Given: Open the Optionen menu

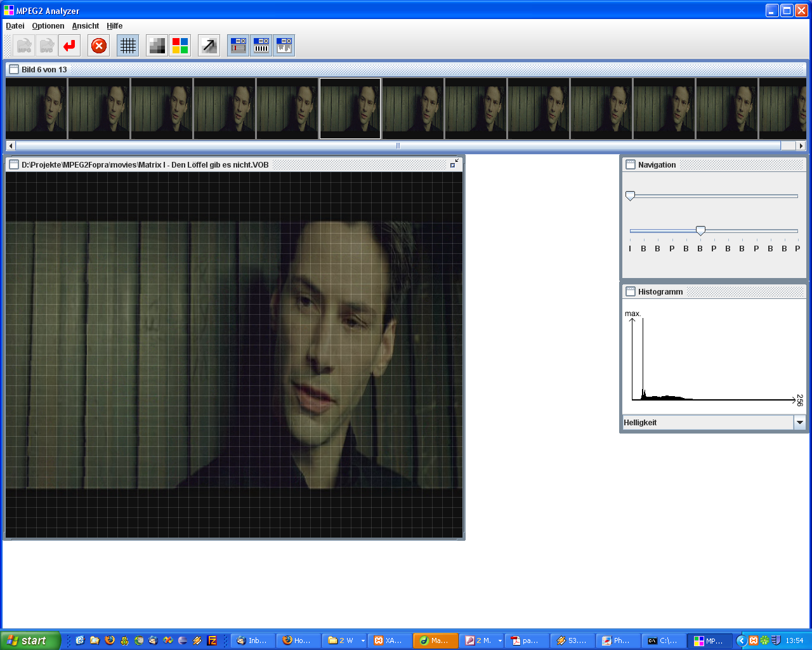Looking at the screenshot, I should point(48,26).
